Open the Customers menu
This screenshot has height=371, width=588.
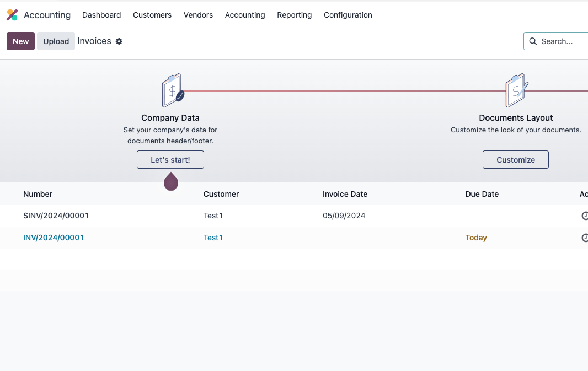[x=152, y=15]
